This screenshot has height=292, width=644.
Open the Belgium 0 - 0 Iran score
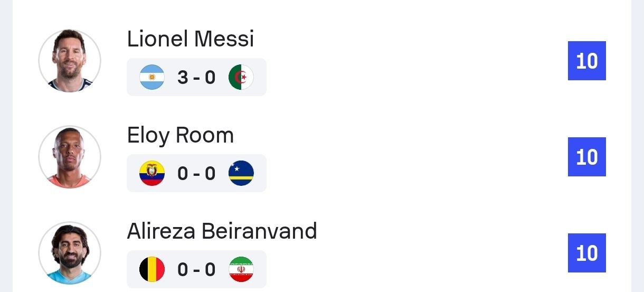pyautogui.click(x=196, y=270)
